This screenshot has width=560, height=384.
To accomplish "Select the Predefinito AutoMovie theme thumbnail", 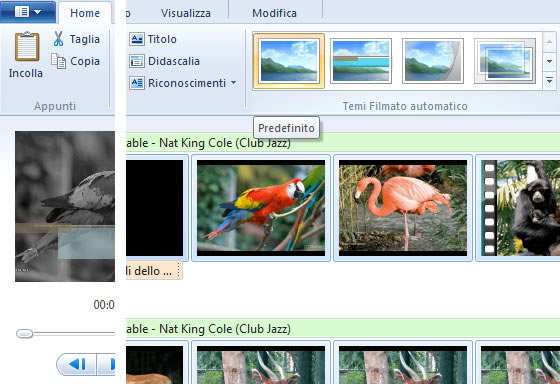I will [289, 61].
